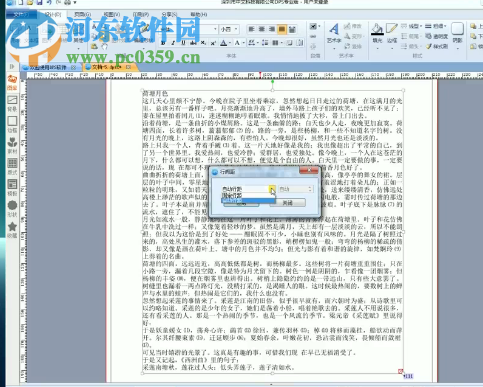483x387 pixels.
Task: Click the print icon in the quick access bar
Action: 68,2
